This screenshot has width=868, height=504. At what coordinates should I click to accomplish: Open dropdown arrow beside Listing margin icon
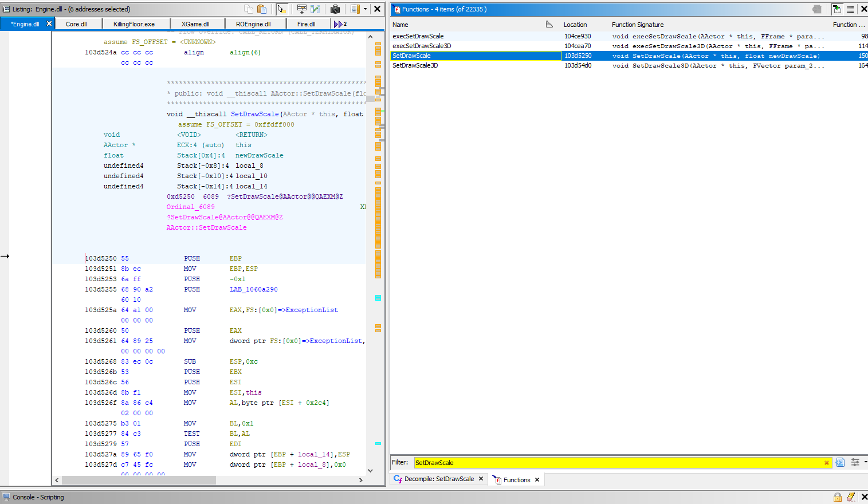point(365,9)
